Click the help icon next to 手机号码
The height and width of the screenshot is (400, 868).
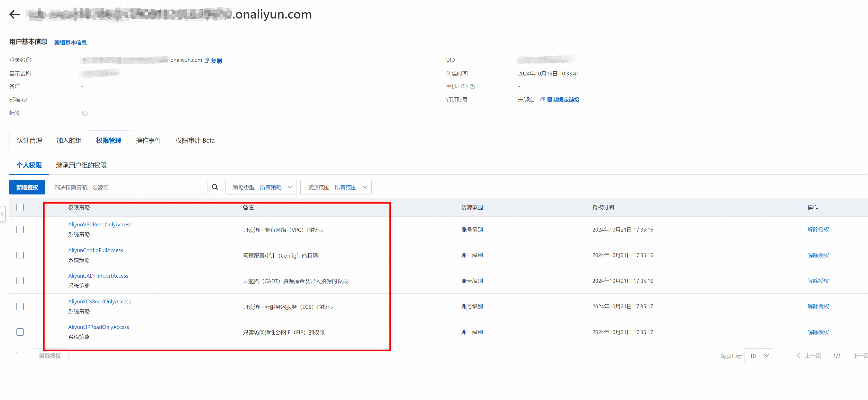coord(472,87)
